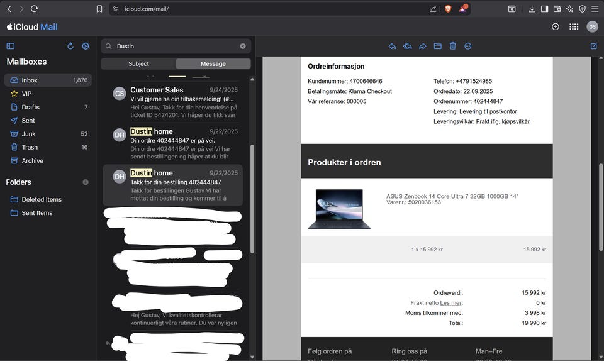Click the share icon in address bar

433,9
